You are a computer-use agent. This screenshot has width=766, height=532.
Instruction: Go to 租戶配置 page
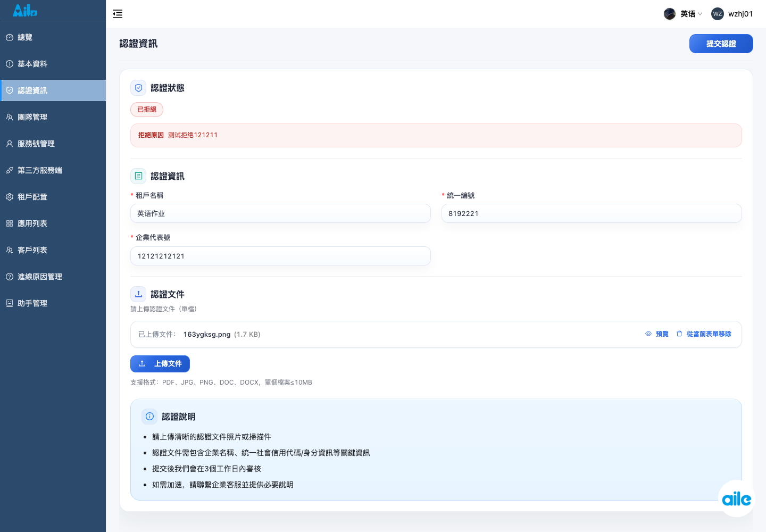(53, 197)
